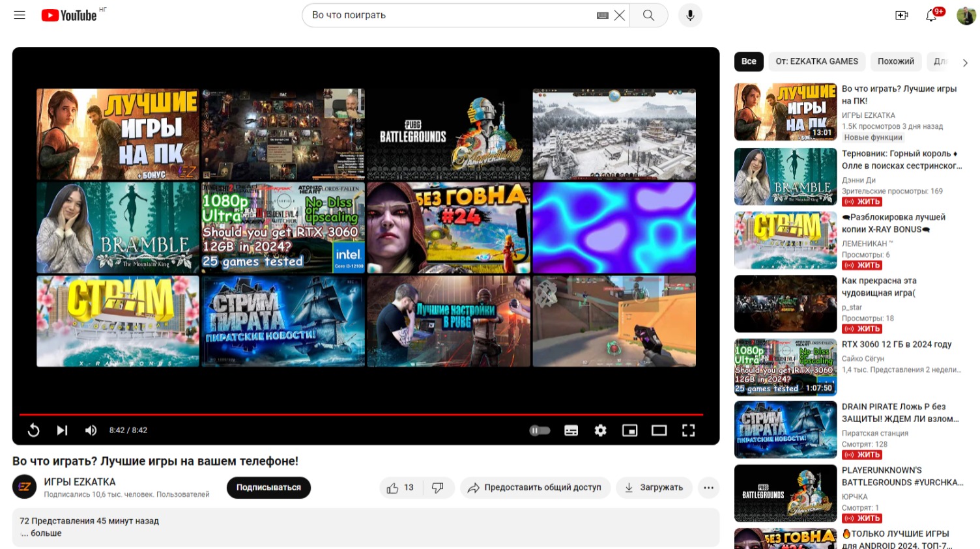Click Предоставить общий доступ button
The width and height of the screenshot is (980, 549).
(535, 487)
